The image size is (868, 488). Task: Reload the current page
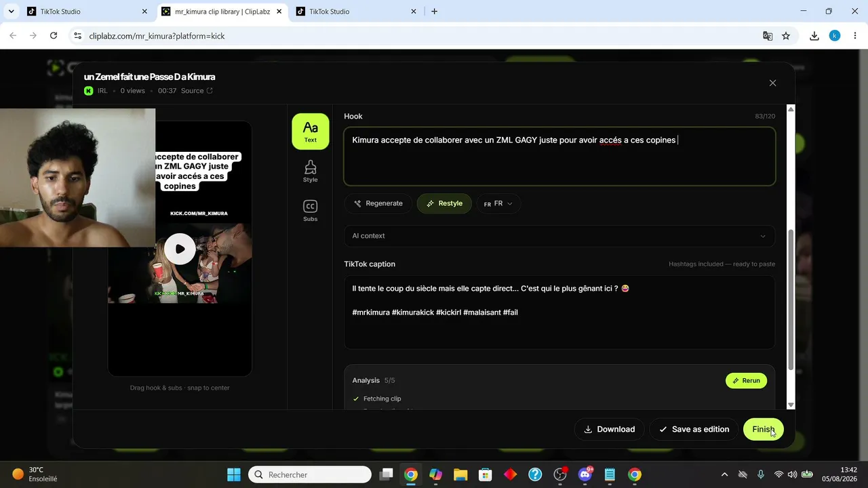click(x=54, y=36)
